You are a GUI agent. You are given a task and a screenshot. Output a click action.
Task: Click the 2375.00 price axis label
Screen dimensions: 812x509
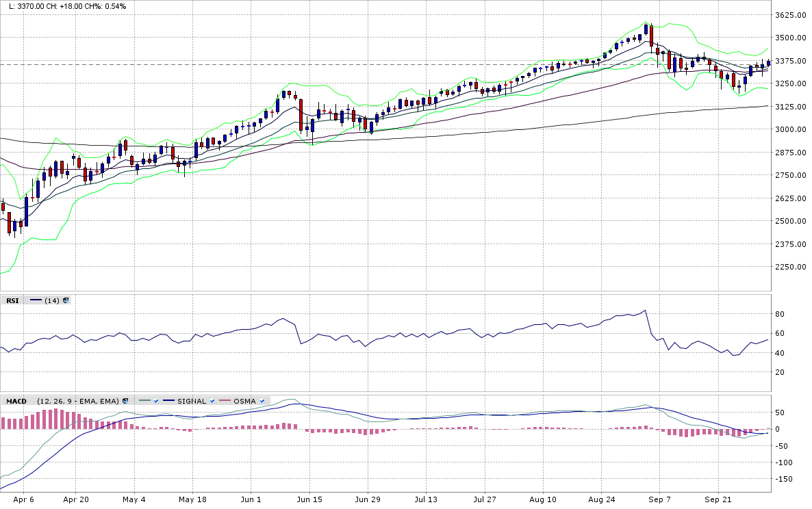(x=791, y=244)
